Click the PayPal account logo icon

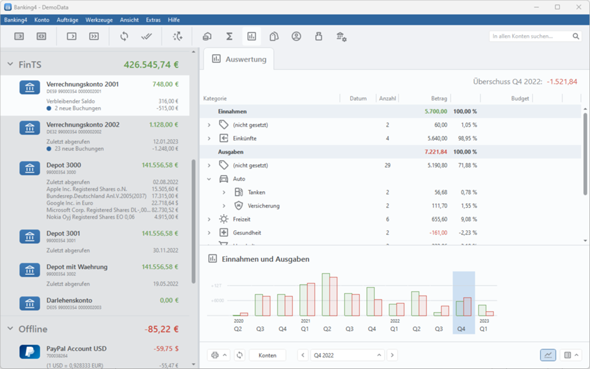[30, 352]
